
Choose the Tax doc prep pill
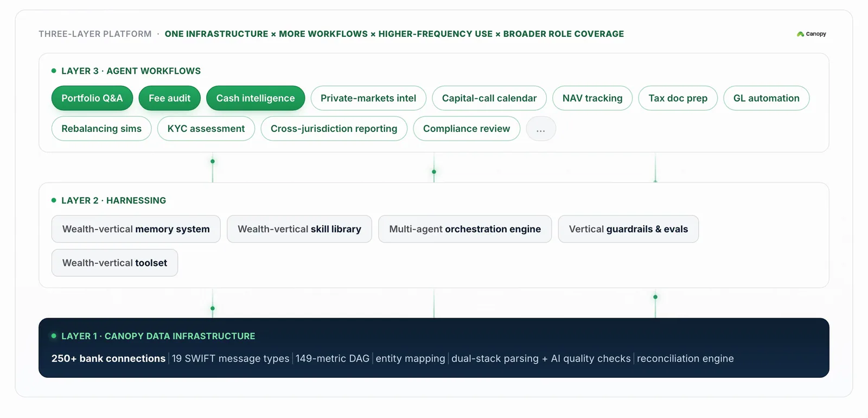pos(678,98)
